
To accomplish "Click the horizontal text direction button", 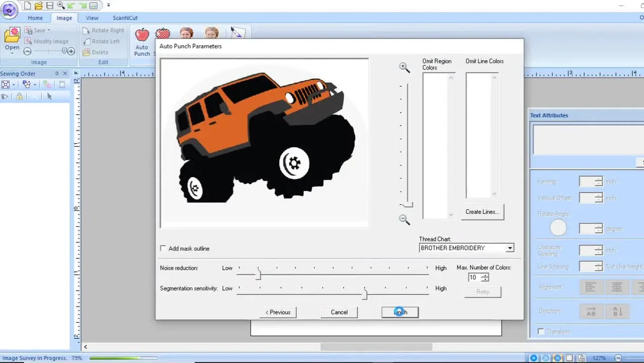I will tap(591, 312).
